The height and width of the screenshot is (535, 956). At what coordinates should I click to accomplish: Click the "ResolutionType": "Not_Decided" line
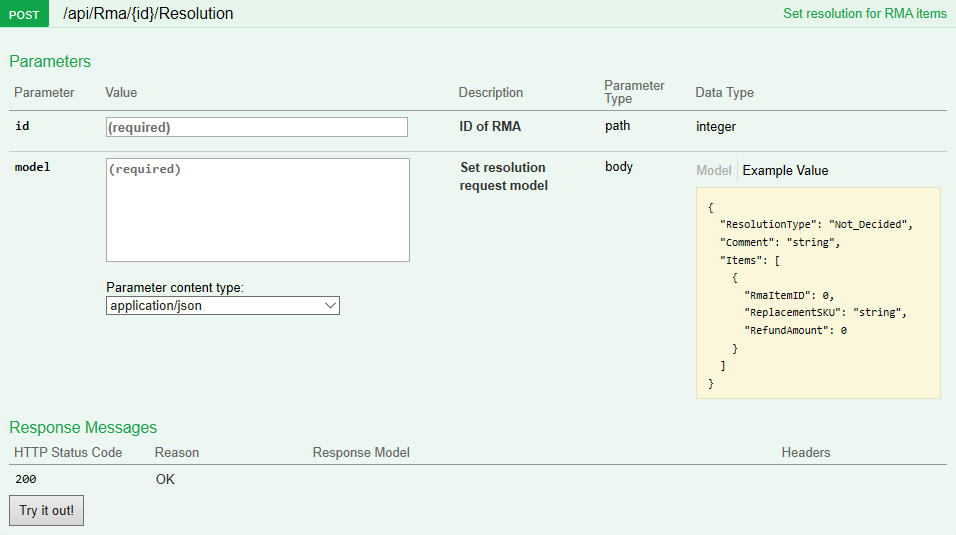816,224
